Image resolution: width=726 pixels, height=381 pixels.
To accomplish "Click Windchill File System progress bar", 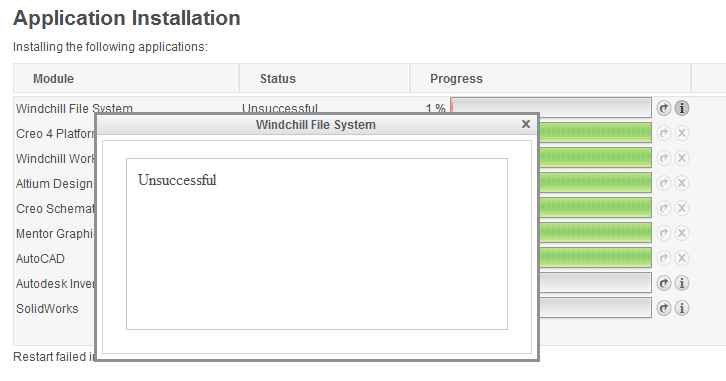I will (551, 107).
